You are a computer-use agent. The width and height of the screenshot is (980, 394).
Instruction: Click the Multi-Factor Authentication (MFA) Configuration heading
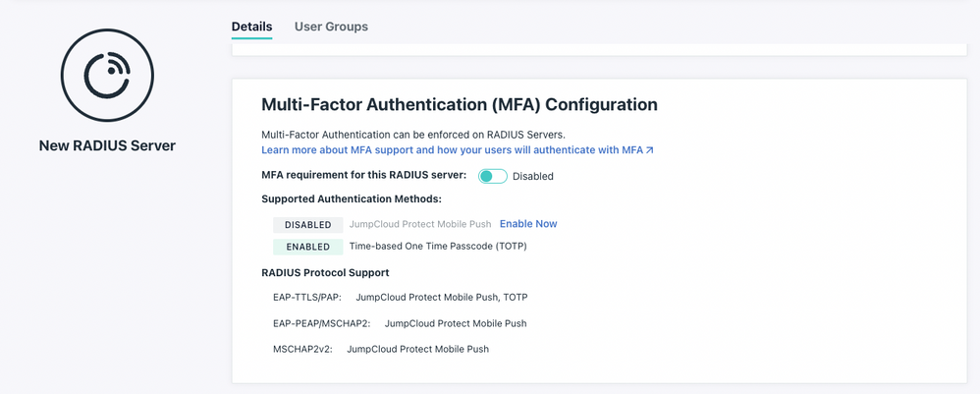(460, 104)
